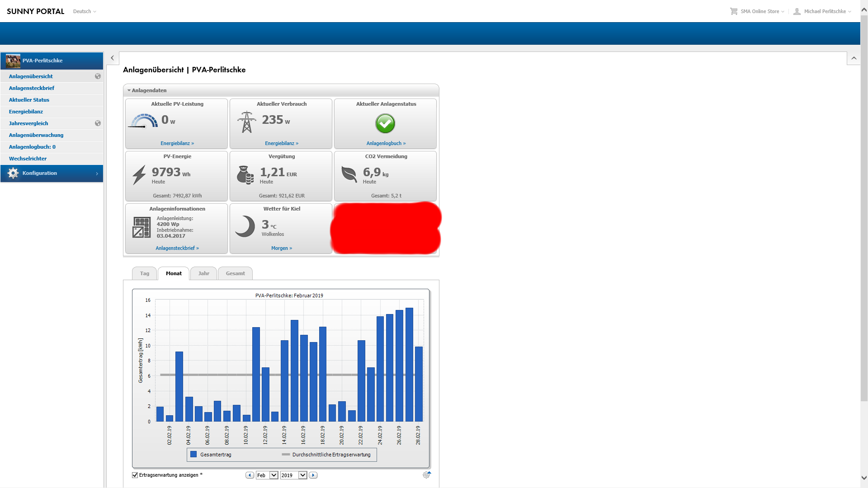Click the solar panel Anlageninformationen icon
Viewport: 868px width, 488px height.
tap(142, 227)
